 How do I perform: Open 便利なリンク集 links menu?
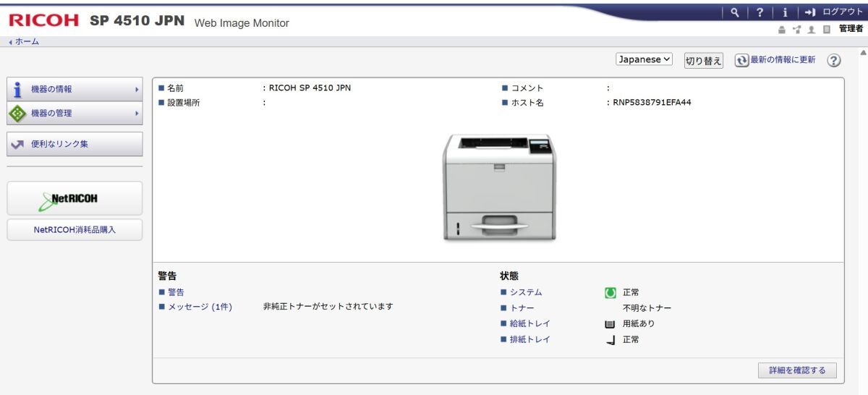75,144
